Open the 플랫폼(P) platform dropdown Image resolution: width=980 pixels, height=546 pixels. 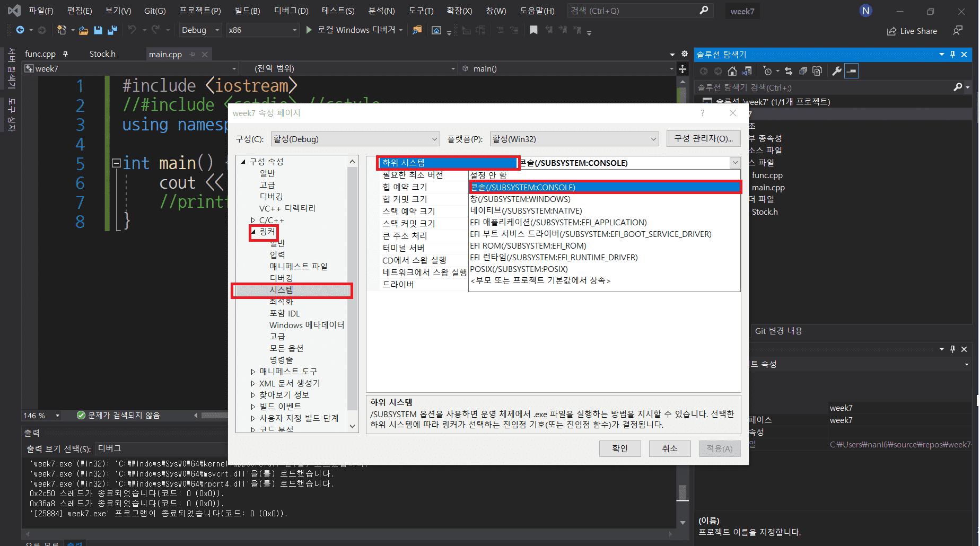(574, 139)
